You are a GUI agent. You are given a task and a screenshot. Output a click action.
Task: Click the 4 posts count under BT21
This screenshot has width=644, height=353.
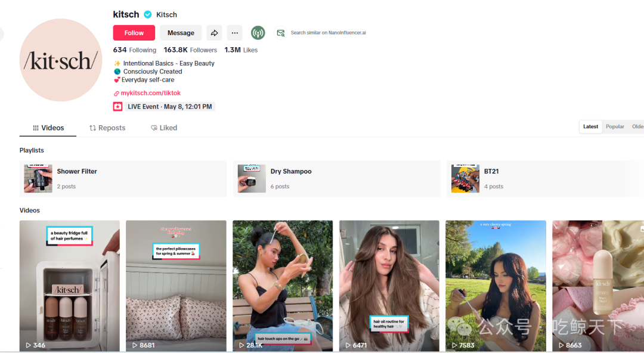point(494,187)
